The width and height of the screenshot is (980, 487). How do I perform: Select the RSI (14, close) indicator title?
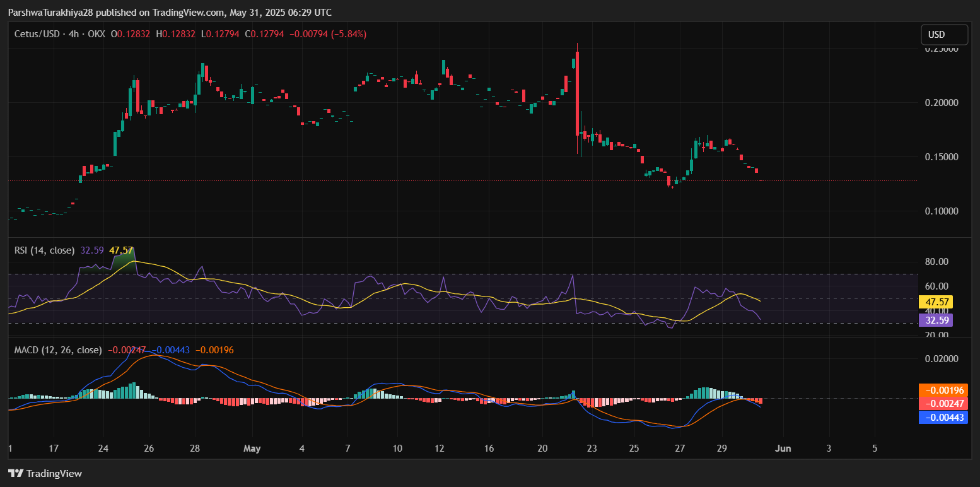[x=44, y=250]
